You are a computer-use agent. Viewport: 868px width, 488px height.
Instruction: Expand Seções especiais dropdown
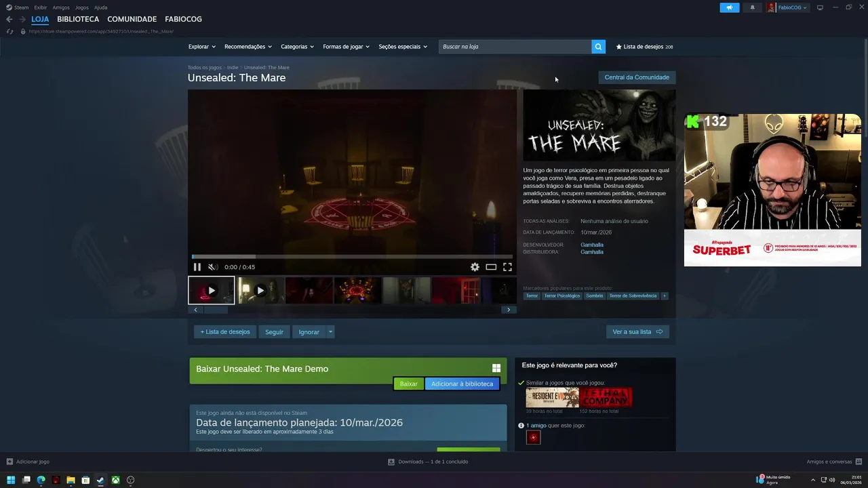(x=403, y=47)
